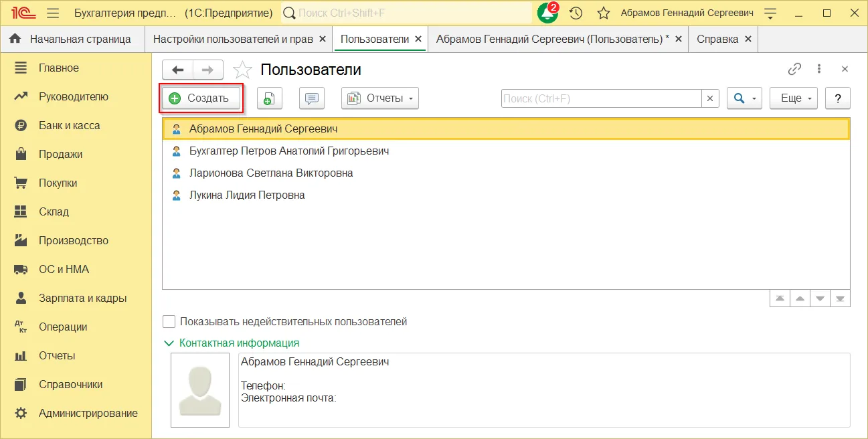Image resolution: width=868 pixels, height=439 pixels.
Task: Click the favorites star in title bar
Action: [x=603, y=13]
